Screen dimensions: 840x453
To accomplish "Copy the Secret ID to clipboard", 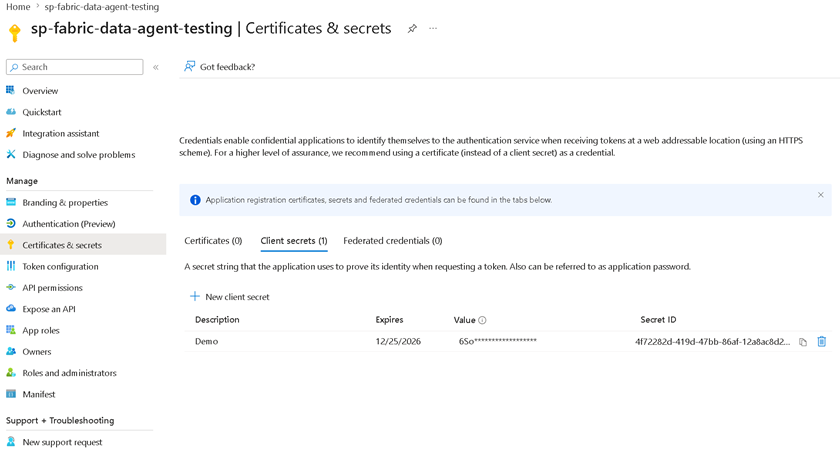I will [802, 342].
